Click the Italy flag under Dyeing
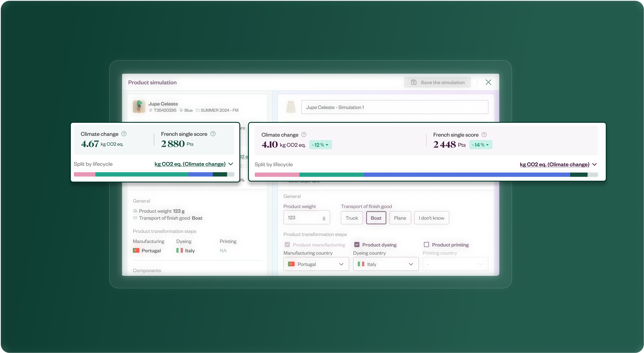Image resolution: width=644 pixels, height=353 pixels. pos(180,250)
